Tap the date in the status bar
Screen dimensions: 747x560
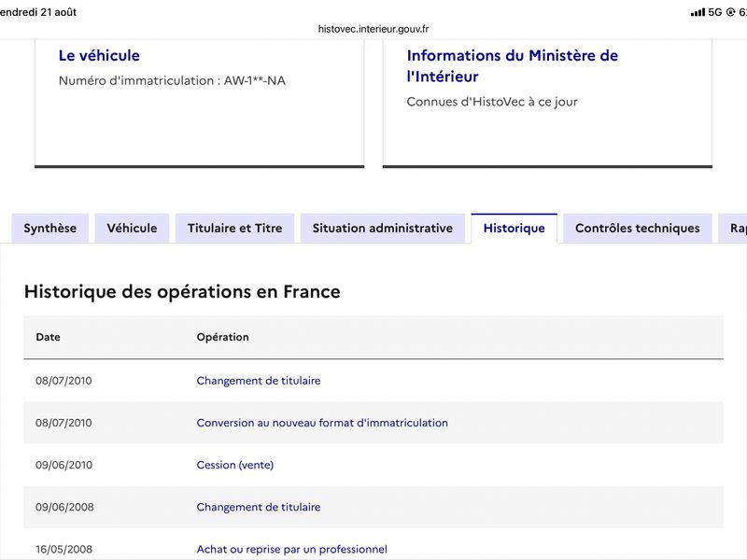pos(38,12)
